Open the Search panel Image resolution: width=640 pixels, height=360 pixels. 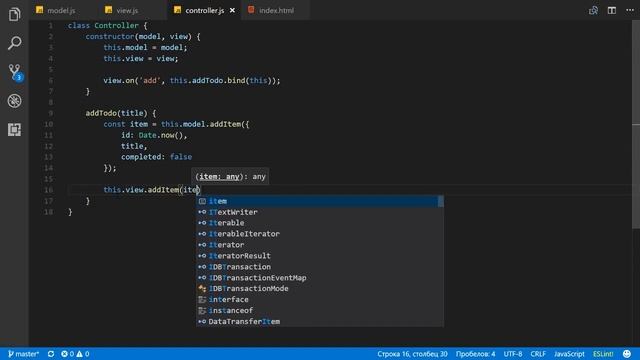coord(14,43)
